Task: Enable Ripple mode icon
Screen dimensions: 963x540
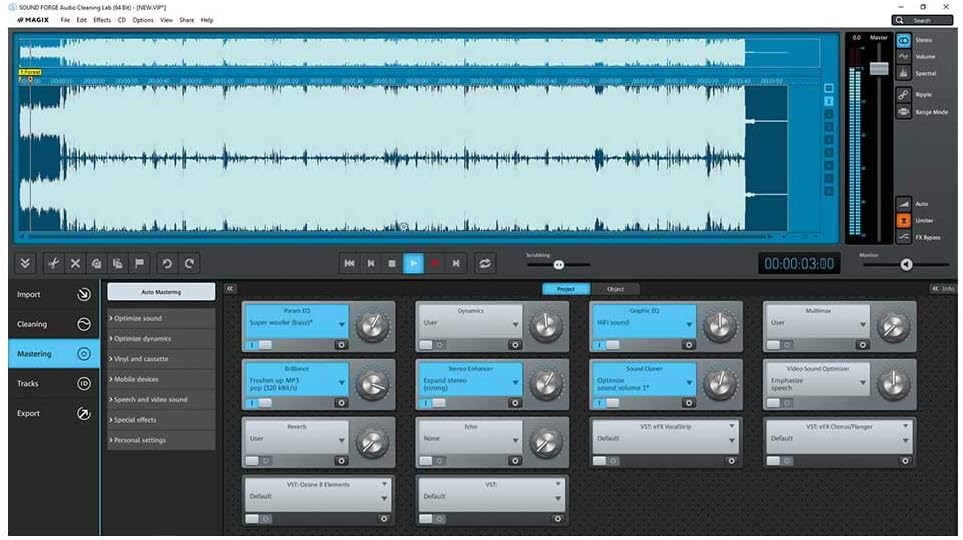Action: pyautogui.click(x=904, y=94)
